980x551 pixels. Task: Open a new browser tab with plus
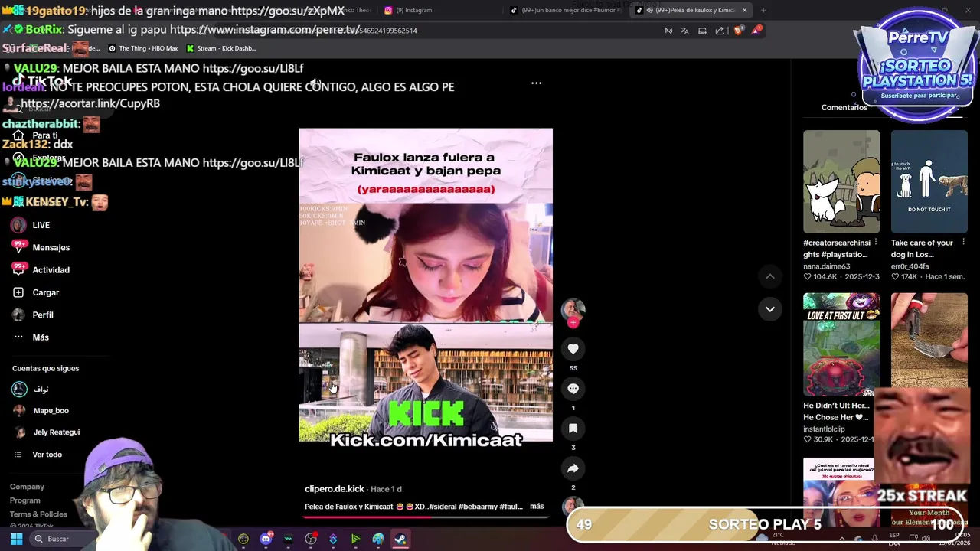click(x=763, y=10)
